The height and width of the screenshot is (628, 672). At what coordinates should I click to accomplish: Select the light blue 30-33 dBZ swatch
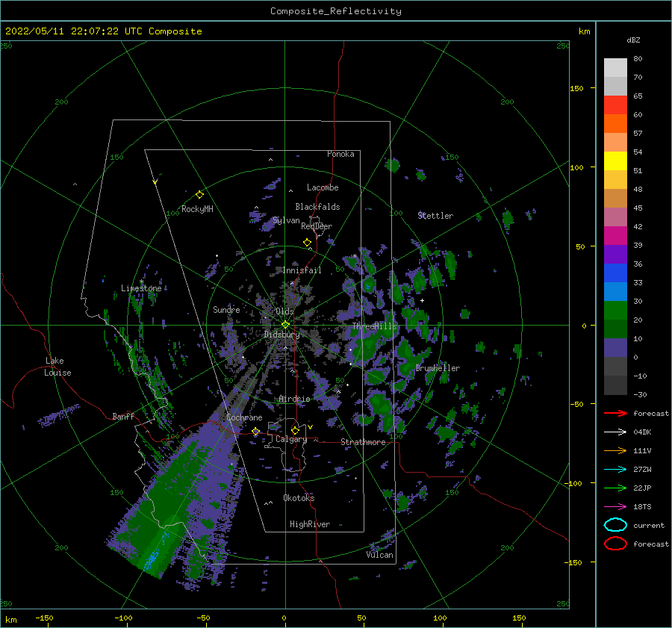pyautogui.click(x=615, y=292)
